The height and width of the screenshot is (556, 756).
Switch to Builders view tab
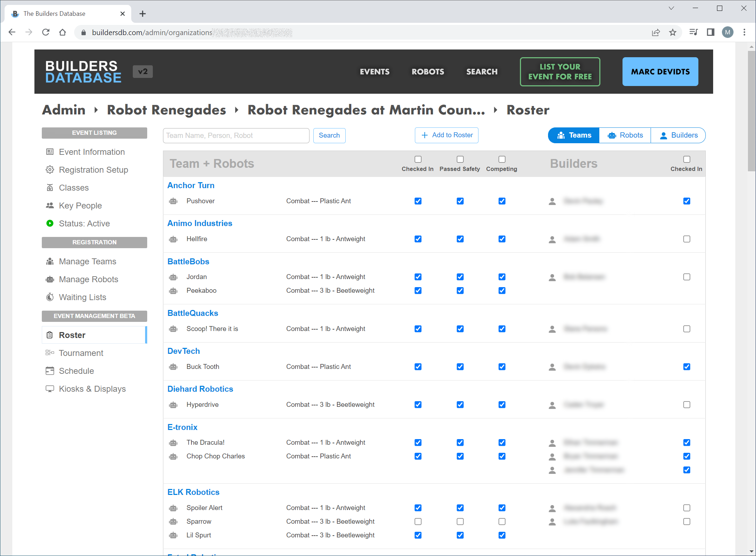tap(678, 135)
